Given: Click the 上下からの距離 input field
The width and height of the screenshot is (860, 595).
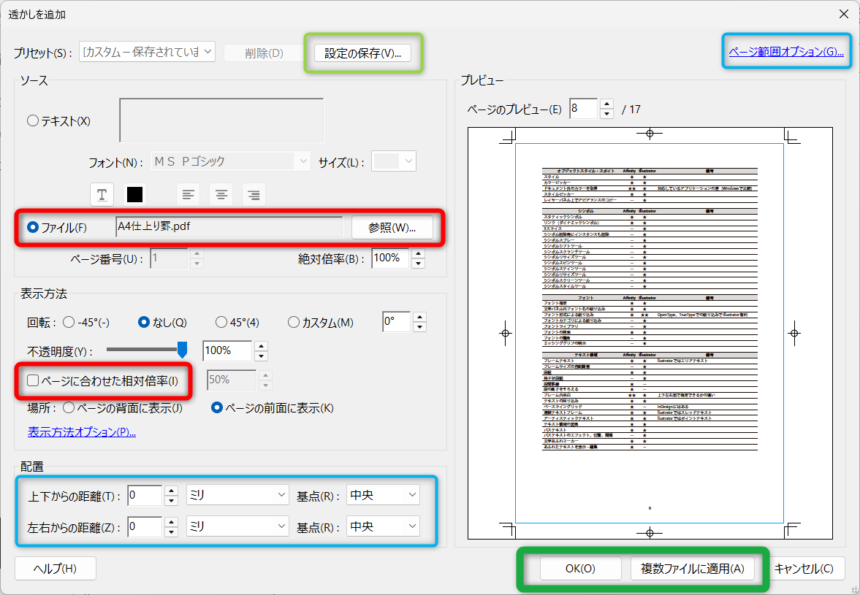Looking at the screenshot, I should pos(144,495).
